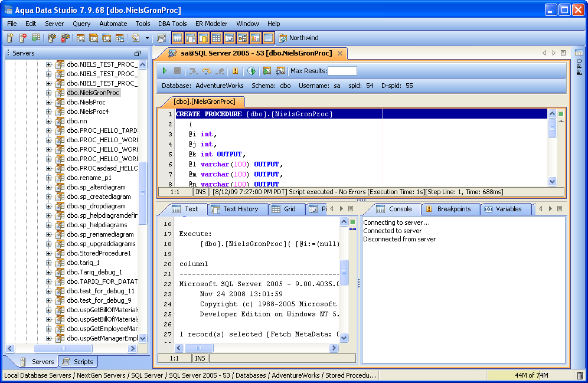Click the green Execute (run) arrow icon

tap(165, 71)
